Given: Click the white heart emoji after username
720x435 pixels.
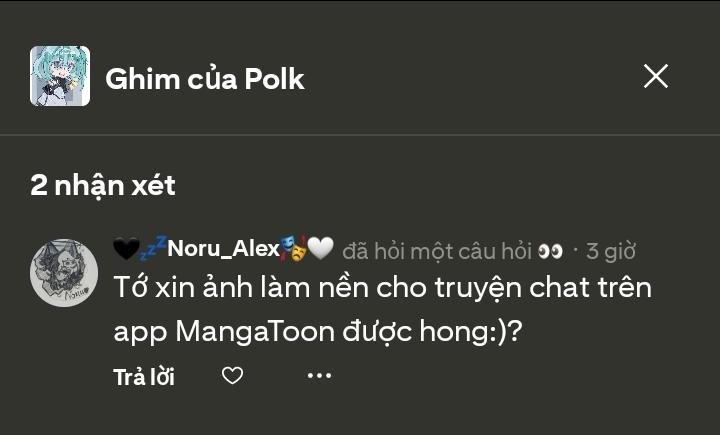Looking at the screenshot, I should click(320, 249).
